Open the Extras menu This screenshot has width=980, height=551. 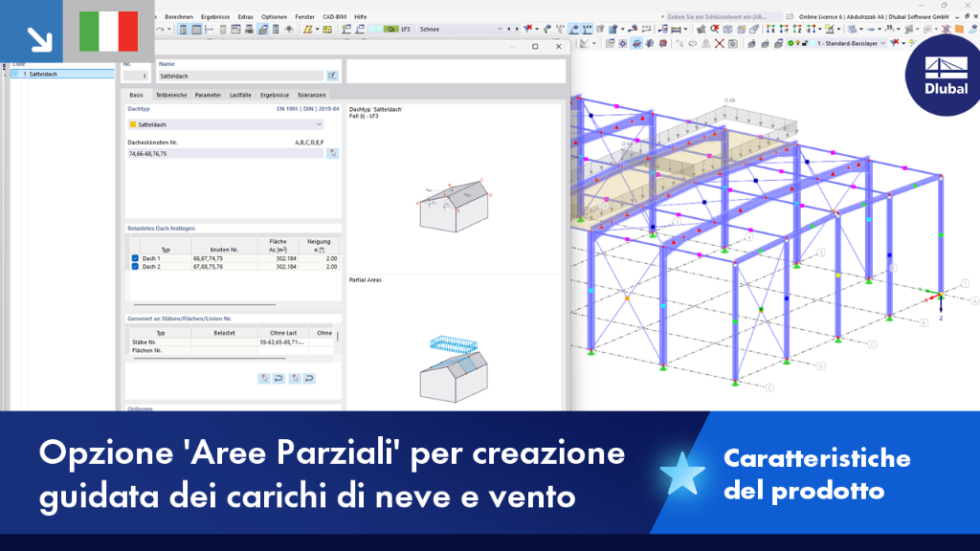(x=246, y=17)
